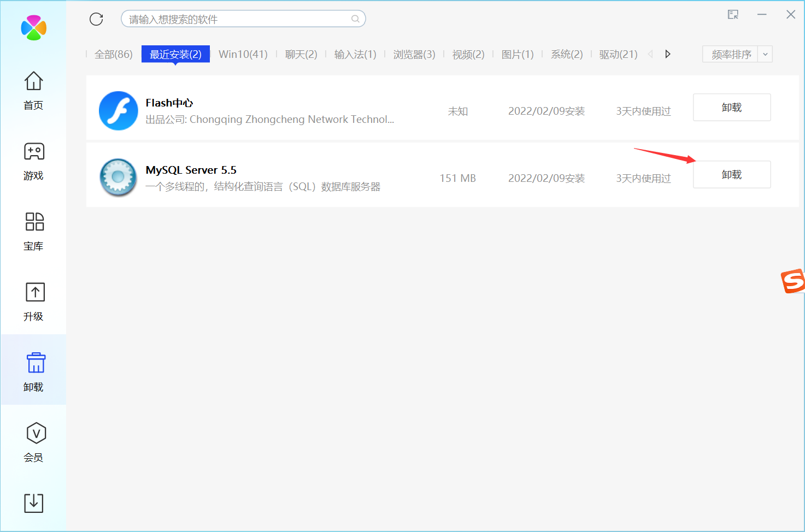Click Flash中心 install date 2022/02/09安装

click(x=547, y=111)
